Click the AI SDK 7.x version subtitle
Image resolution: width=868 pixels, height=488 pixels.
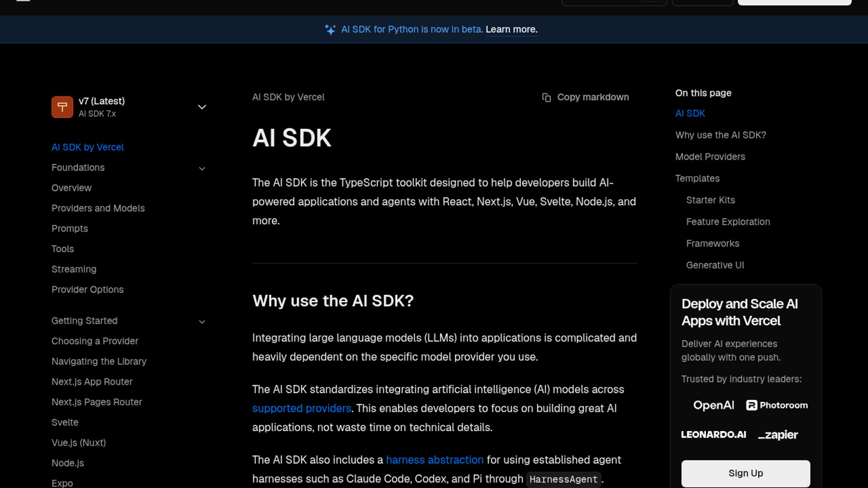click(x=97, y=114)
